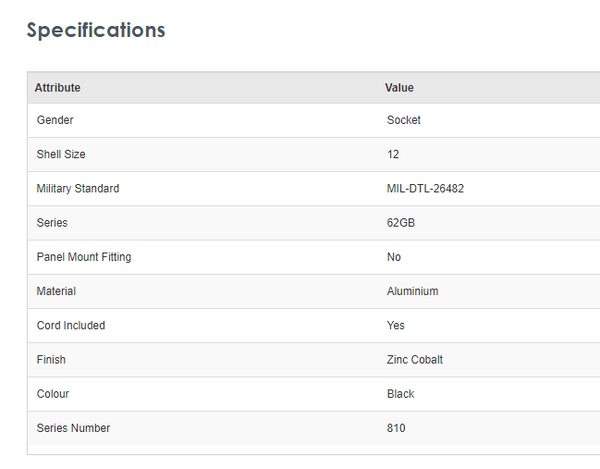
Task: Select the Panel Mount Fitting value No
Action: tap(394, 257)
